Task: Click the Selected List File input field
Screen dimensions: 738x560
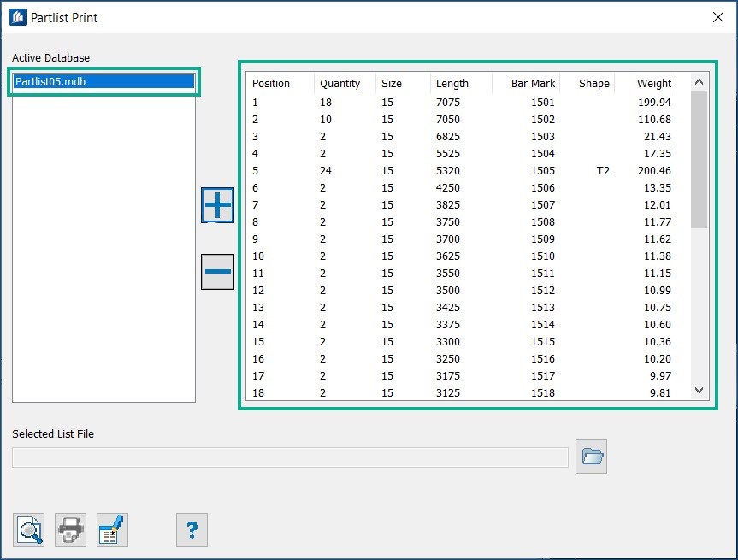Action: click(x=290, y=457)
